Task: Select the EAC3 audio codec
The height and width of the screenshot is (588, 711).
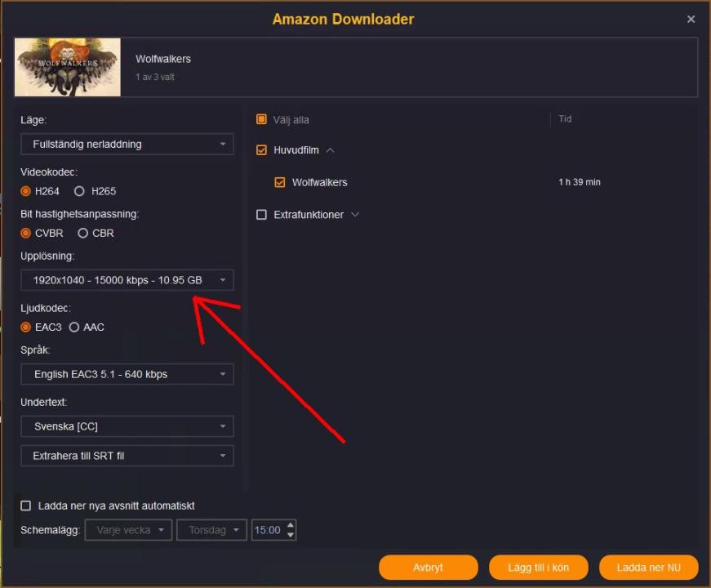Action: [x=26, y=327]
